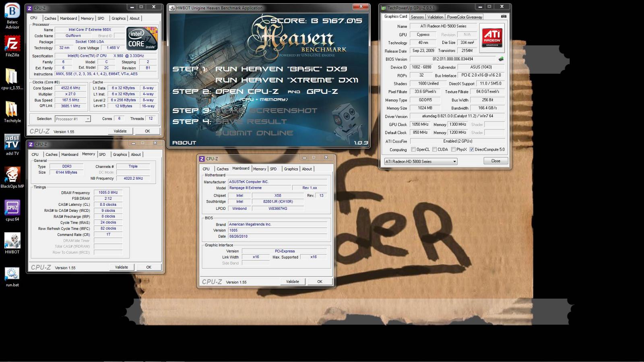Click Memory Size 1024 MB field in GPU-Z
This screenshot has width=644, height=362.
click(x=425, y=108)
